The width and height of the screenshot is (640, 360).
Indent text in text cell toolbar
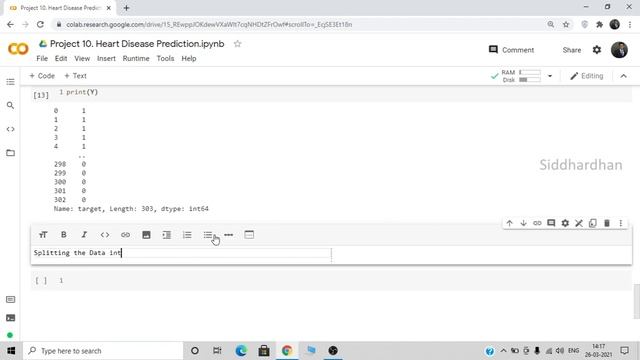pos(167,235)
